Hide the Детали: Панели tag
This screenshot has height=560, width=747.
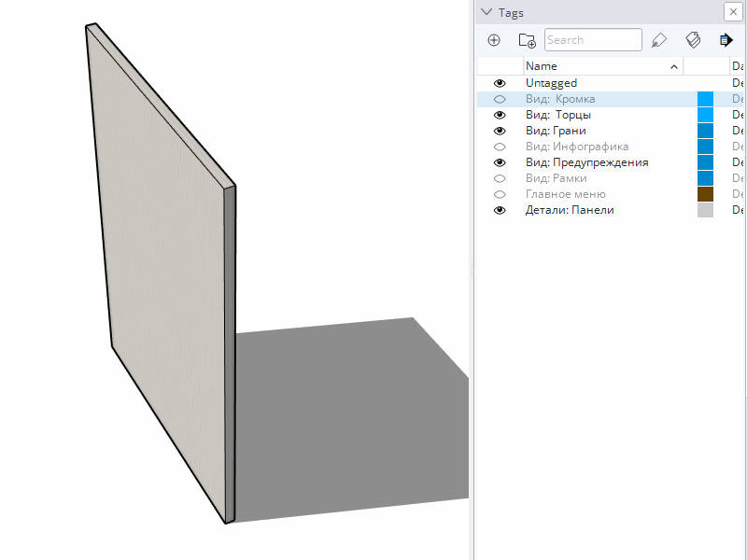click(500, 210)
